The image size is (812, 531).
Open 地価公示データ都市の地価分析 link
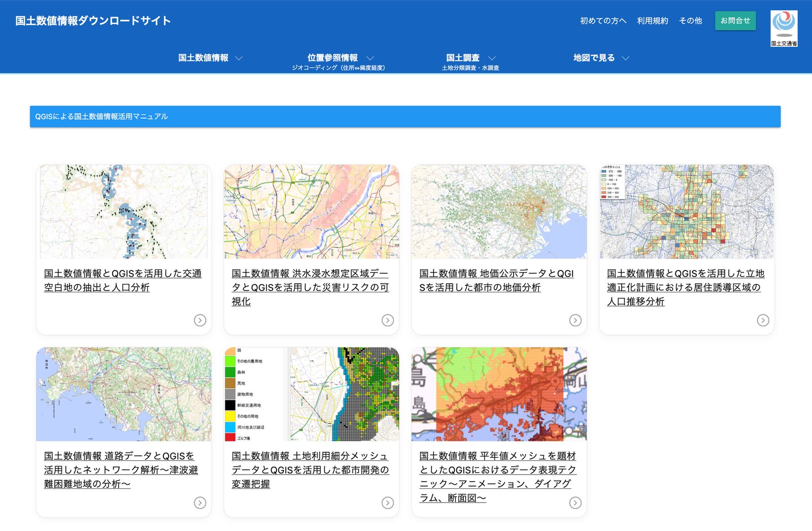click(496, 280)
